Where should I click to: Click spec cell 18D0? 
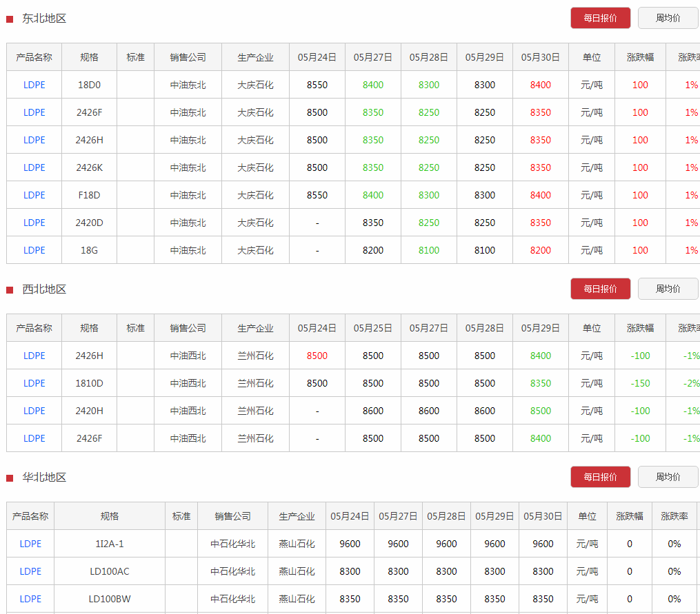89,85
